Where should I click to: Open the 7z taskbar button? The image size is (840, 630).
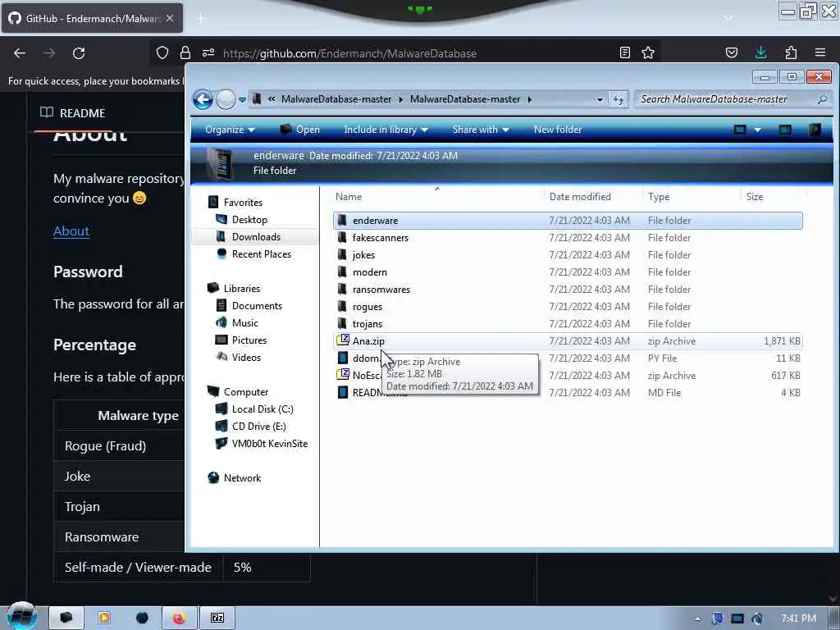click(217, 618)
